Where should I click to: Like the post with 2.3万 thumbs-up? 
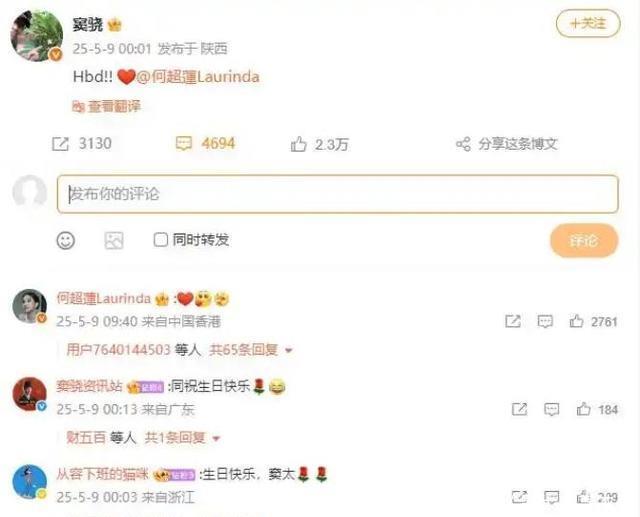tap(298, 144)
